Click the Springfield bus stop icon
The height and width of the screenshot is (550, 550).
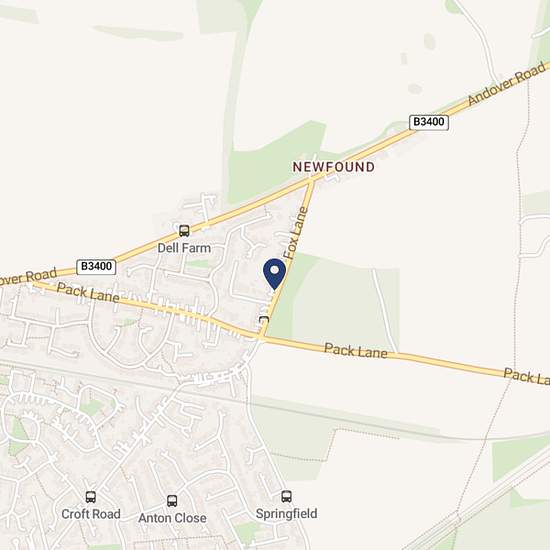[287, 496]
